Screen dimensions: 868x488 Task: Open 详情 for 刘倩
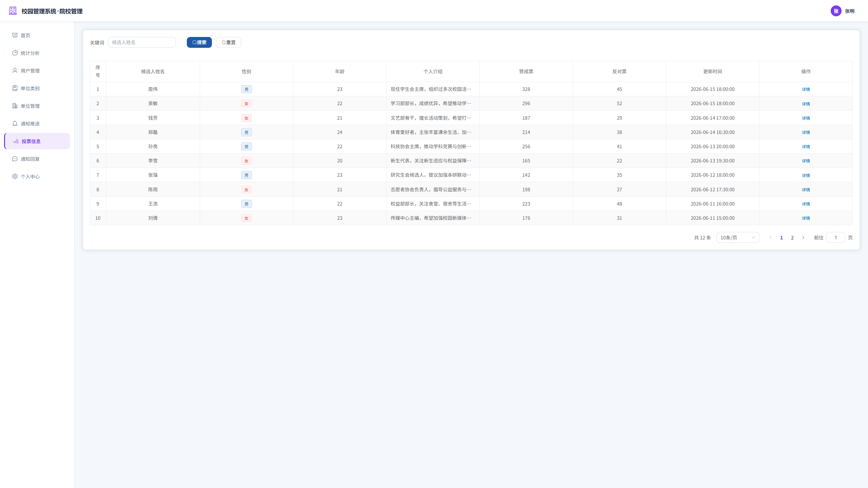click(806, 218)
